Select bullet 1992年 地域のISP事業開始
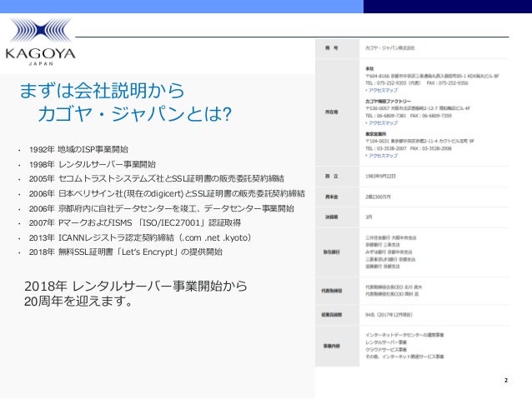 (x=78, y=149)
